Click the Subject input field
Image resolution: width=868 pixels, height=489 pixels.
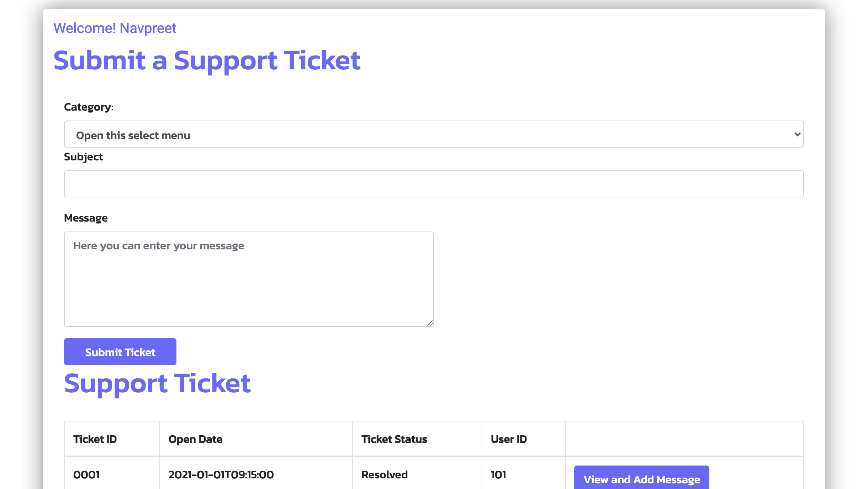click(x=433, y=184)
